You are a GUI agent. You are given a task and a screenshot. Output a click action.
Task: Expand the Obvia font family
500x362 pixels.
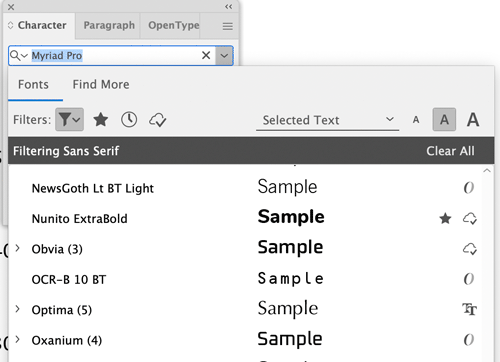[x=17, y=248]
